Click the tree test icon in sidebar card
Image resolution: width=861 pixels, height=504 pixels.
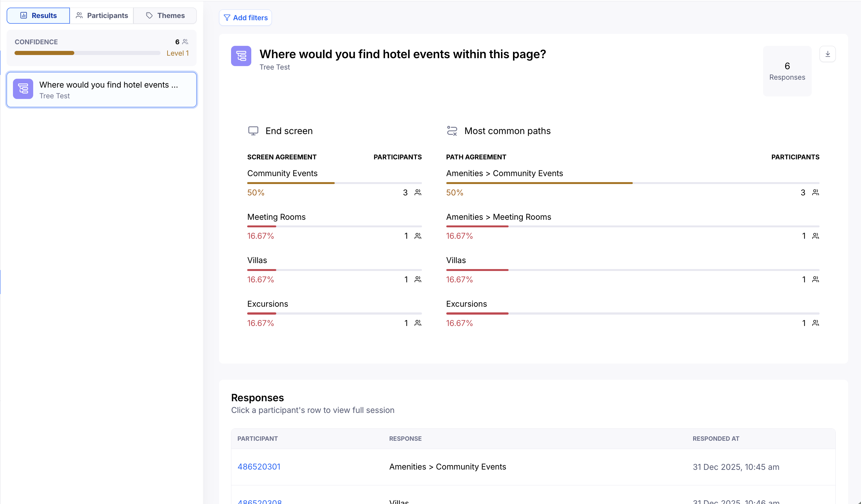(23, 89)
